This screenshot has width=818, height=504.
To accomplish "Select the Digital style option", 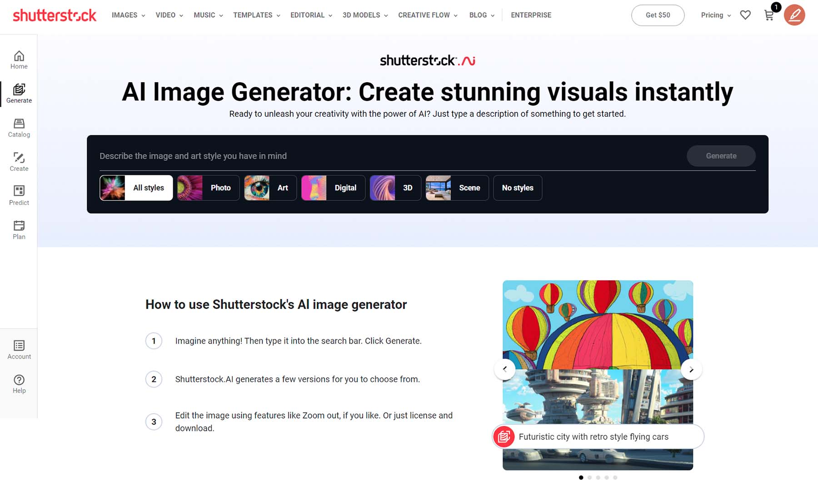I will point(333,188).
